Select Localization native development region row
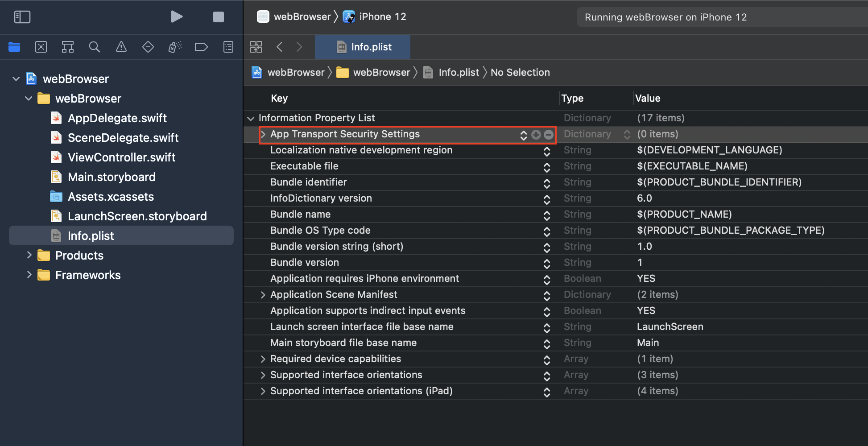This screenshot has width=868, height=446. pos(555,150)
